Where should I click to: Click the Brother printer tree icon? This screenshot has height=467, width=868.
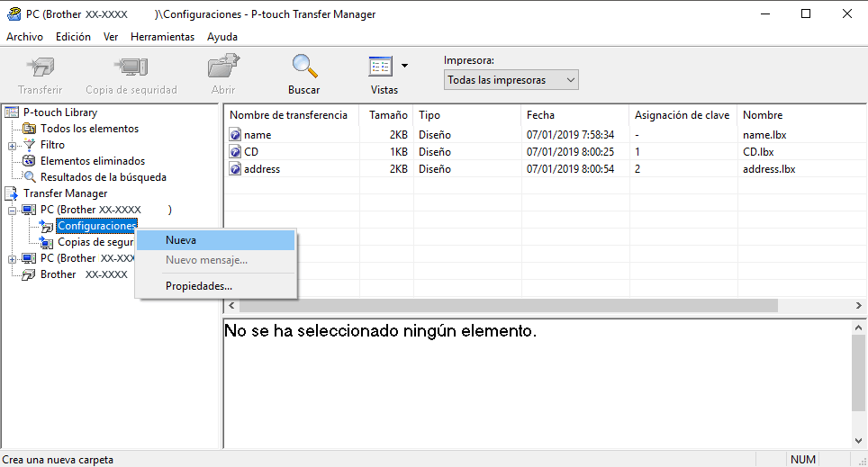point(29,275)
